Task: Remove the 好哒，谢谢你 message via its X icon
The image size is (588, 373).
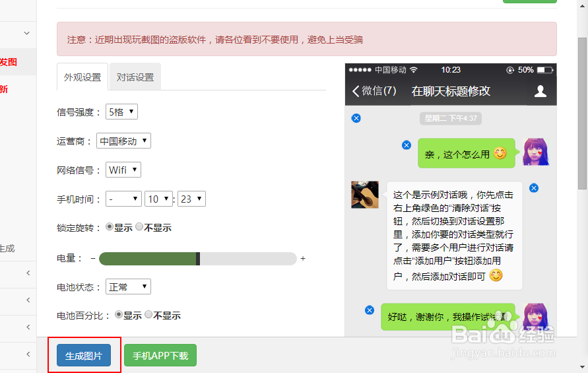Action: (370, 310)
